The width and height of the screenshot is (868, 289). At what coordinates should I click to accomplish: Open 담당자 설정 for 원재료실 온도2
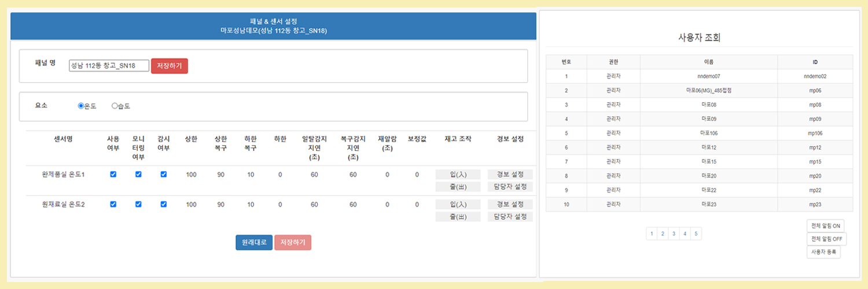[510, 217]
